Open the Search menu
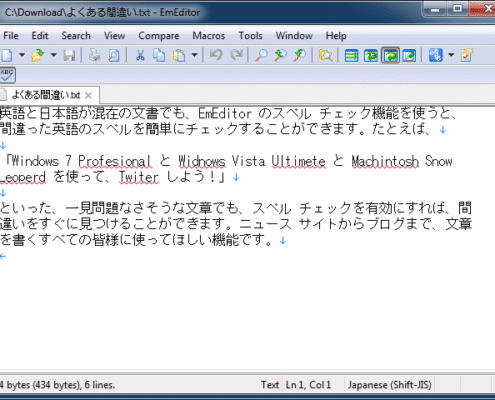The height and width of the screenshot is (400, 495). pos(76,36)
